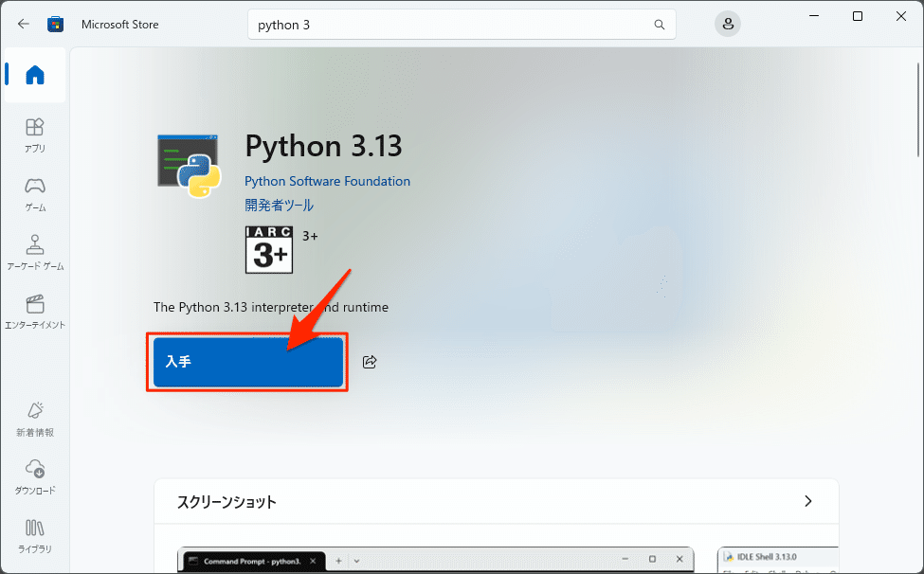Open the Python Software Foundation publisher link
The image size is (924, 574).
click(327, 181)
